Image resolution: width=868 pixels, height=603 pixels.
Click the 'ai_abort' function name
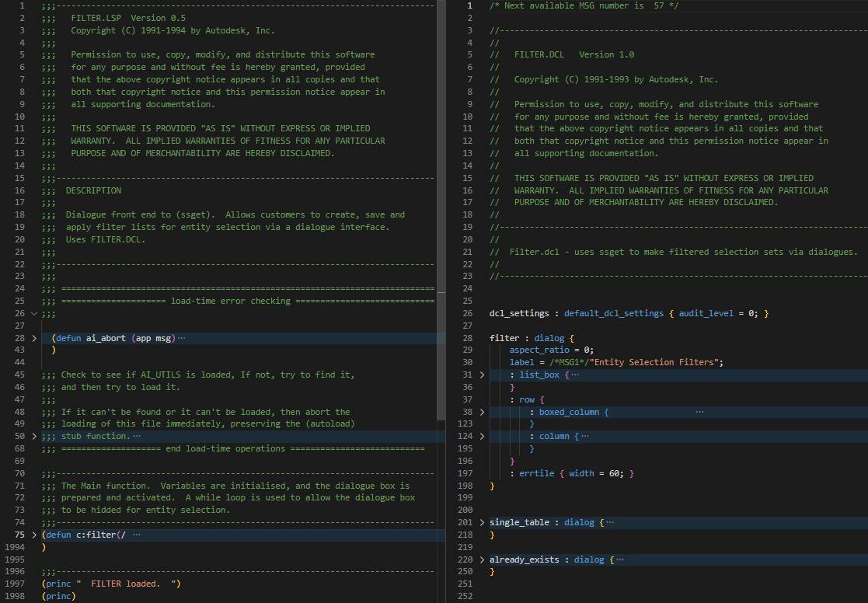coord(106,338)
